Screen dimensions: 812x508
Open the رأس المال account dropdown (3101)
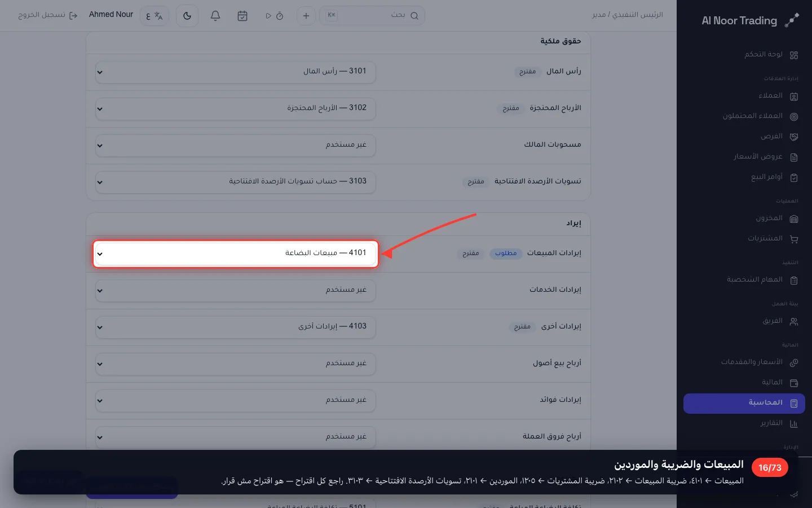[x=235, y=72]
